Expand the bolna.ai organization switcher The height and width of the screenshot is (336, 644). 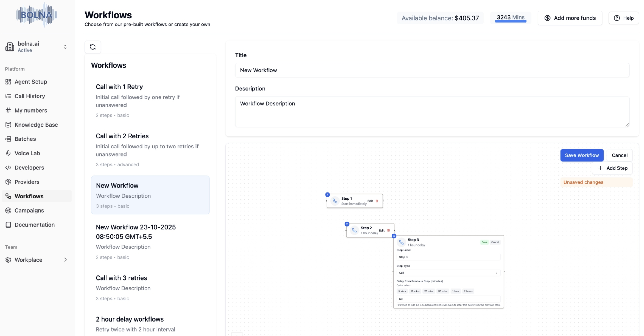pyautogui.click(x=65, y=47)
